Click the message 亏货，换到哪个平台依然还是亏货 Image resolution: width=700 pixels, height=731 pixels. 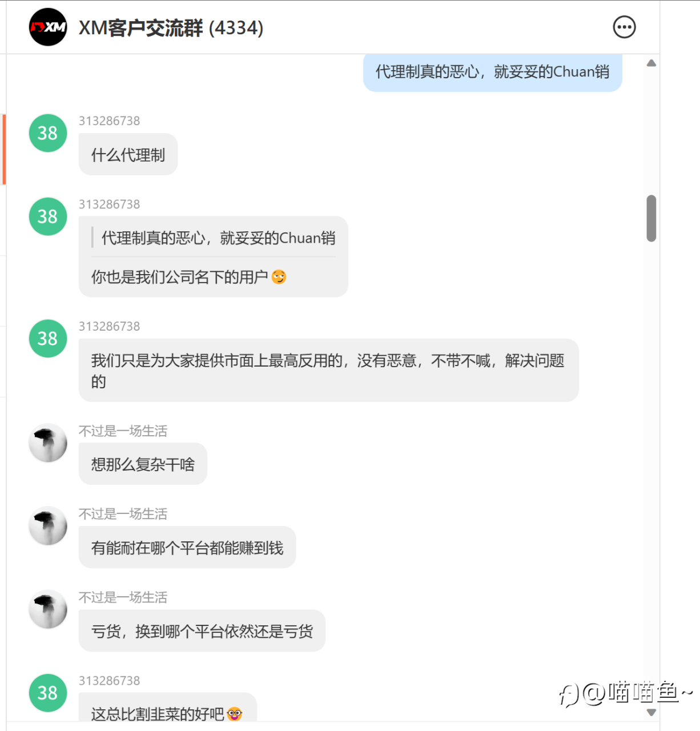(202, 631)
